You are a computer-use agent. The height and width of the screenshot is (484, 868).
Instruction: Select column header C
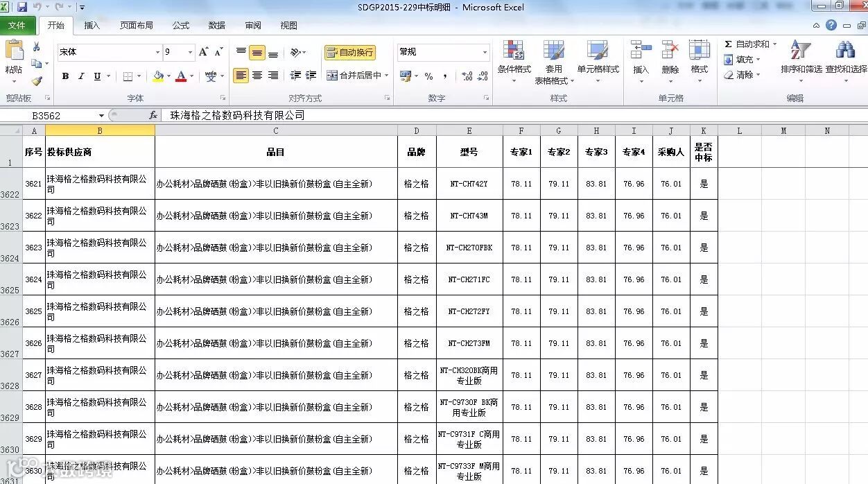coord(276,130)
